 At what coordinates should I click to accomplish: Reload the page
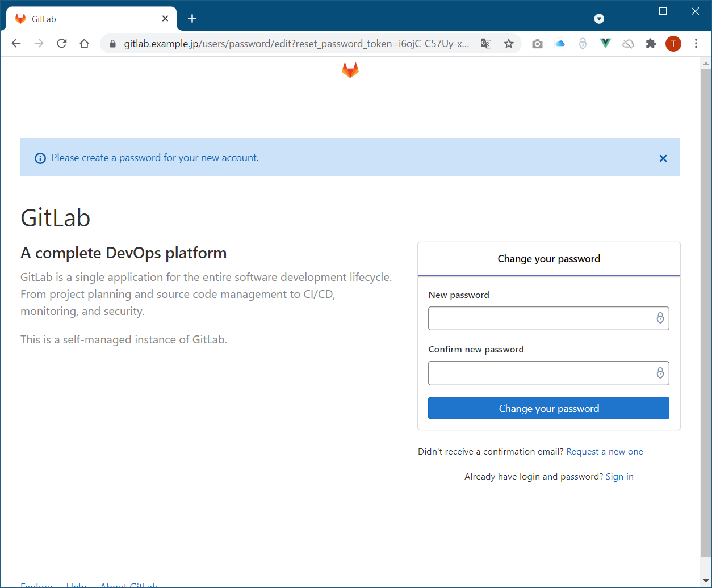(61, 44)
